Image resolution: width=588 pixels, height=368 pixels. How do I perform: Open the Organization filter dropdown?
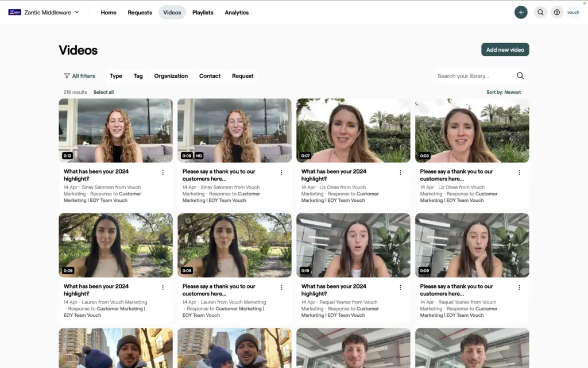pos(171,76)
